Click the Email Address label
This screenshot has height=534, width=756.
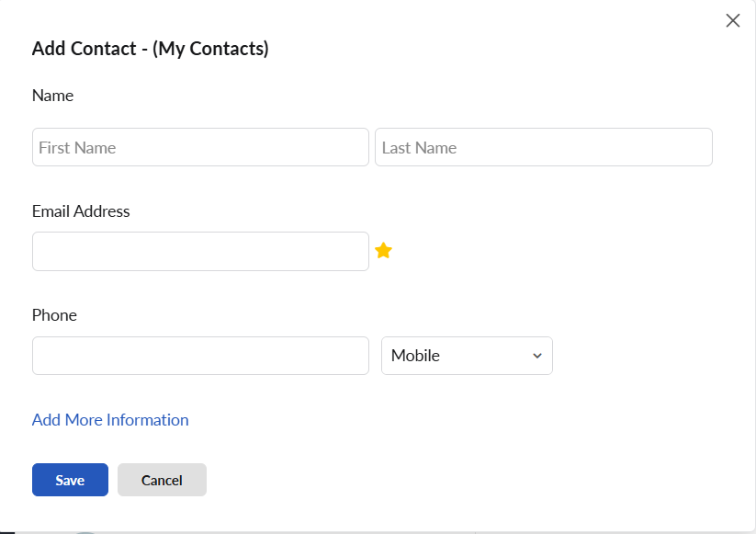pos(81,211)
